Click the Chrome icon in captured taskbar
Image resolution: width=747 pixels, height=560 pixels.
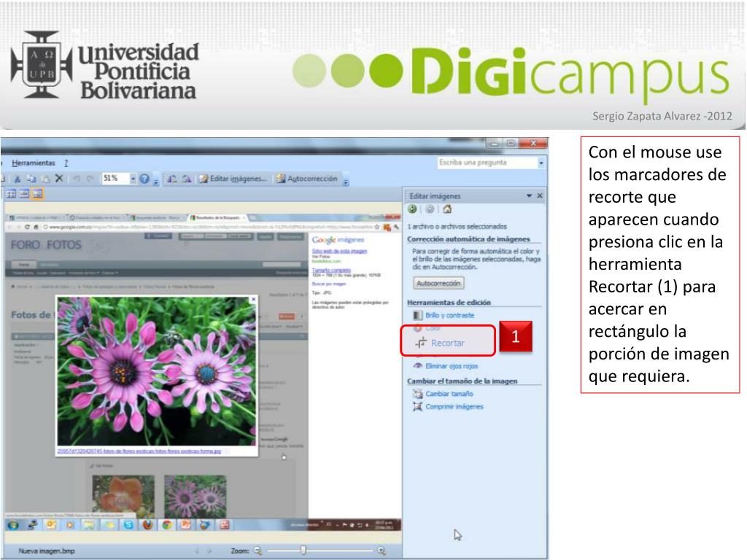[167, 525]
